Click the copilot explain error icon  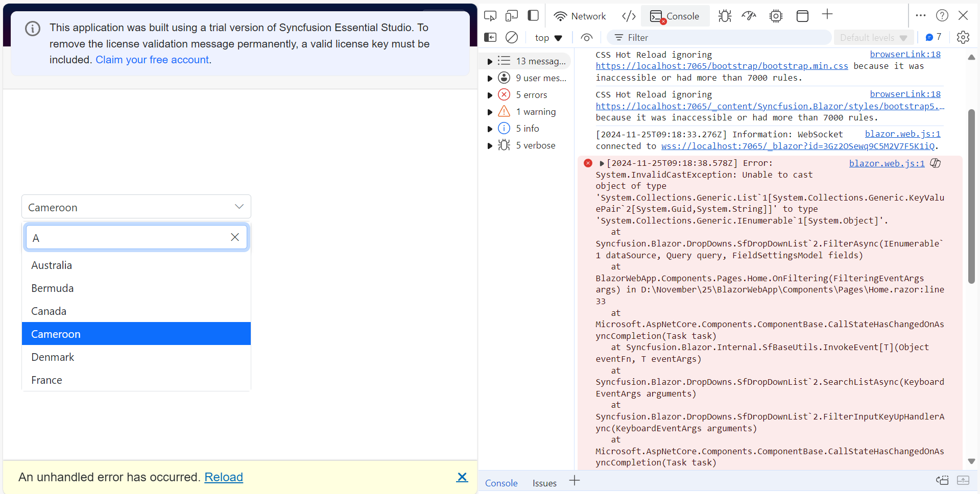[x=936, y=163]
